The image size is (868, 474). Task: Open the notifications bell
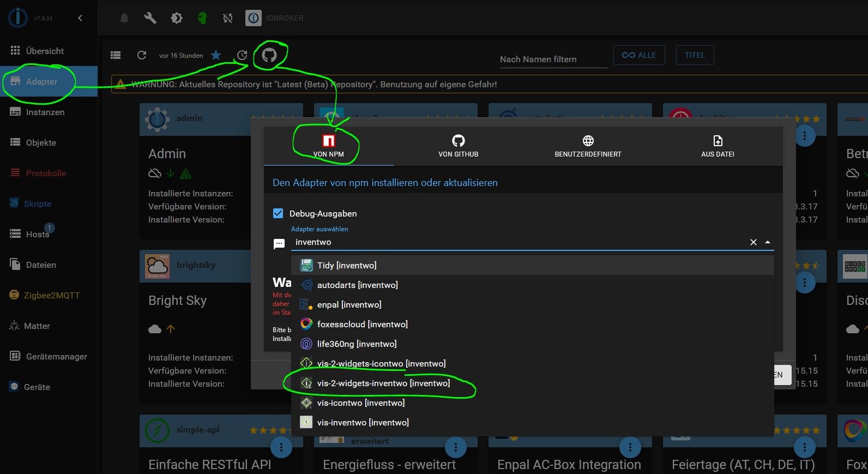(124, 18)
